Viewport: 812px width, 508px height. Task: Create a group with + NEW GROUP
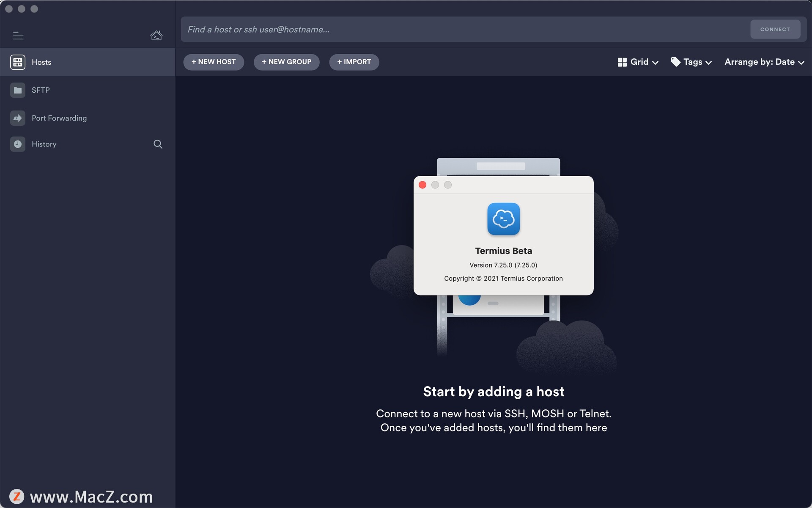[286, 62]
